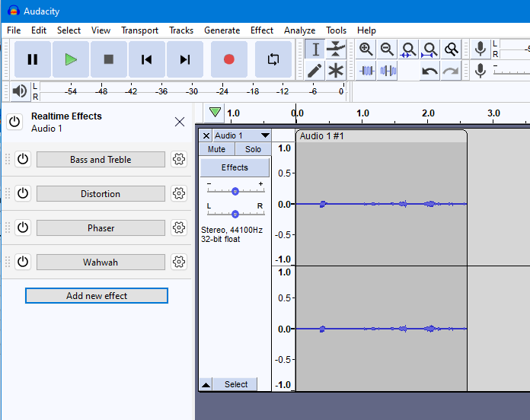Select the Selection (I-beam) tool
Image resolution: width=530 pixels, height=420 pixels.
315,49
